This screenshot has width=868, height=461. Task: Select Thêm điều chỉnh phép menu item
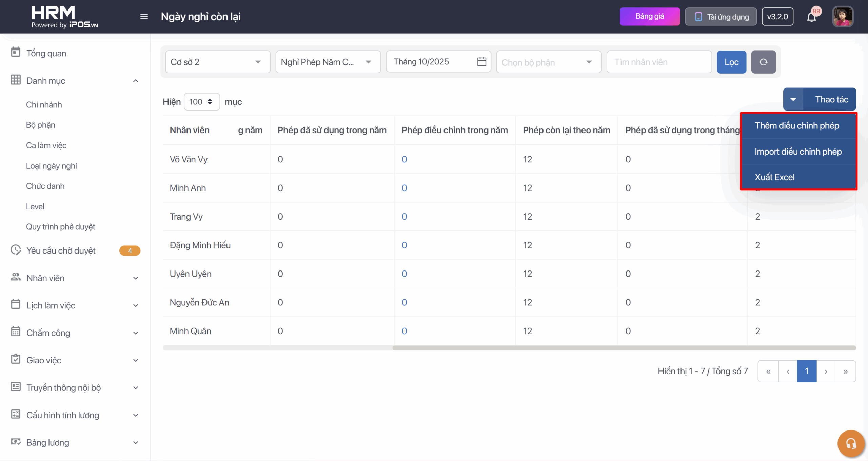coord(797,126)
